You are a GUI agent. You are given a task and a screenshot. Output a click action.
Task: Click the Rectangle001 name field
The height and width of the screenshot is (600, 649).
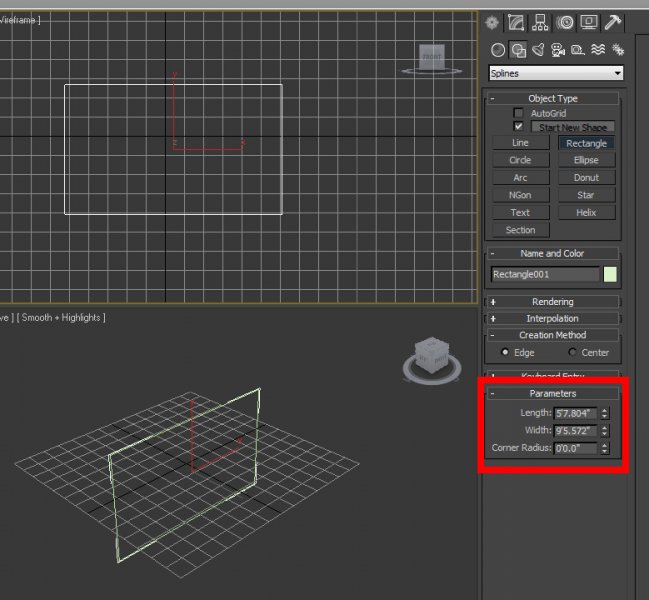tap(545, 274)
